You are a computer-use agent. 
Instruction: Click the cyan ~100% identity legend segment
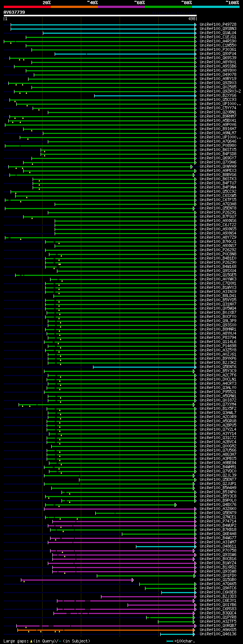coord(215,7)
